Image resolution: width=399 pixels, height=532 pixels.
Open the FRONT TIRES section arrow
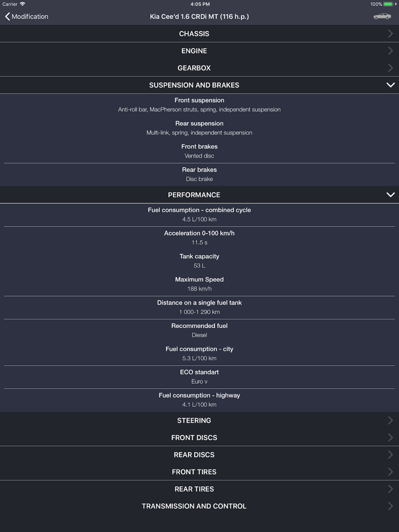click(x=390, y=472)
